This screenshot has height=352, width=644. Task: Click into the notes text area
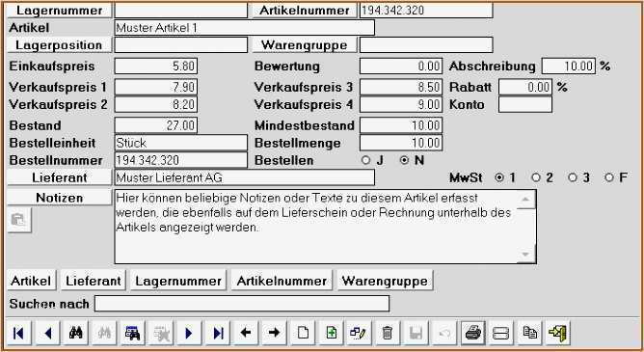pos(315,227)
